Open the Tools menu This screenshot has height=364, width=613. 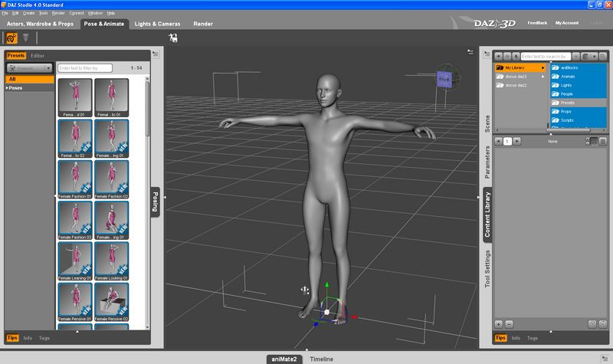[x=44, y=13]
